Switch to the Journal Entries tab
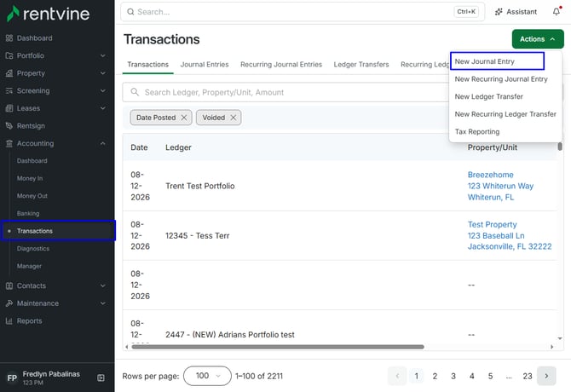The height and width of the screenshot is (392, 571). [x=205, y=65]
